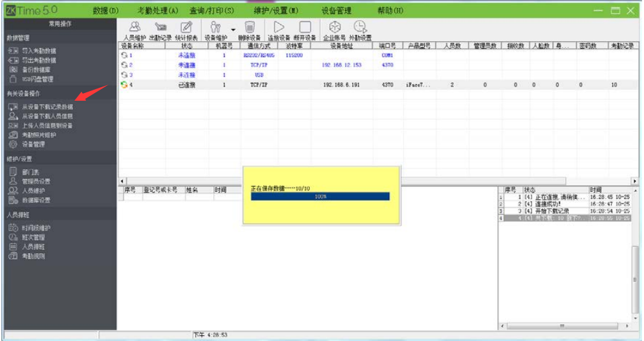The width and height of the screenshot is (644, 341).
Task: Open the 统计报表 toolbar icon
Action: 186,28
